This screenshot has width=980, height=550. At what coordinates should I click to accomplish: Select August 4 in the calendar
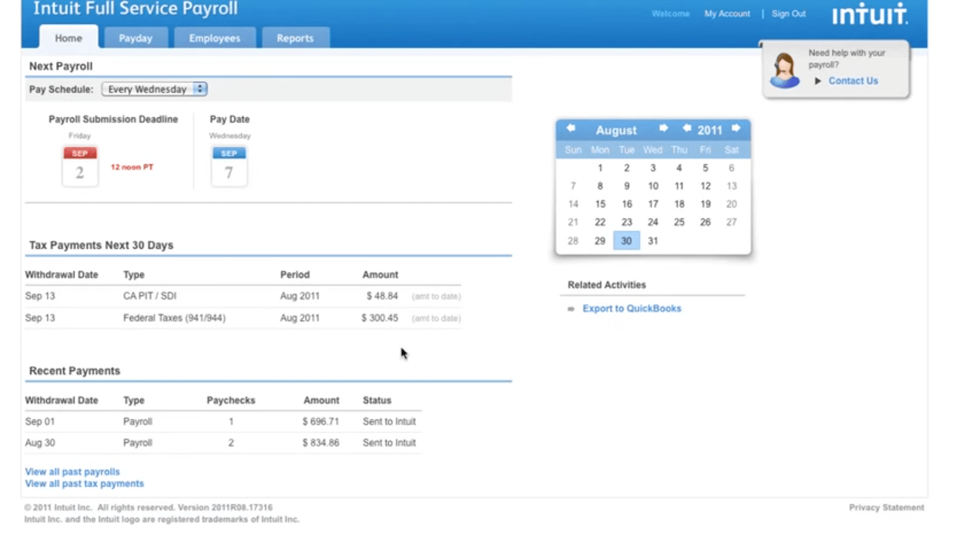[679, 168]
